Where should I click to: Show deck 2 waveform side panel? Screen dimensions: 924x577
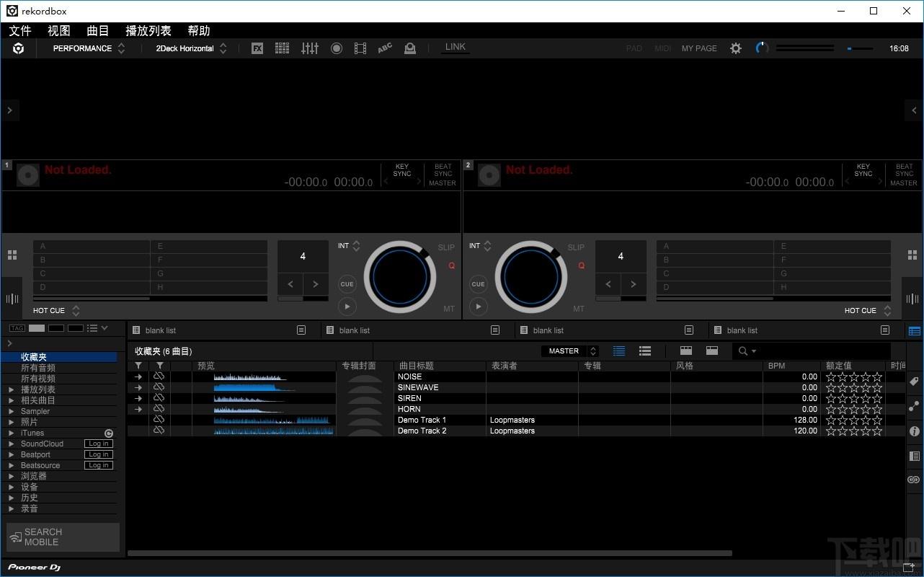(x=912, y=299)
